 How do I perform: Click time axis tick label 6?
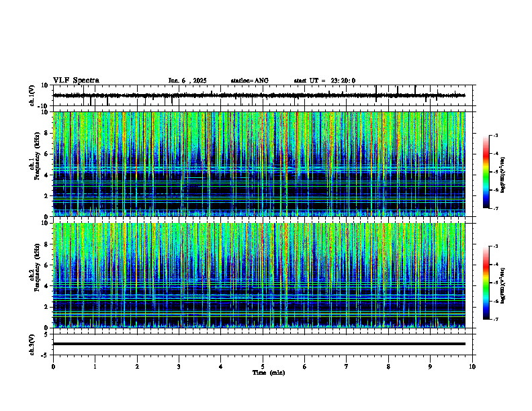click(x=305, y=367)
